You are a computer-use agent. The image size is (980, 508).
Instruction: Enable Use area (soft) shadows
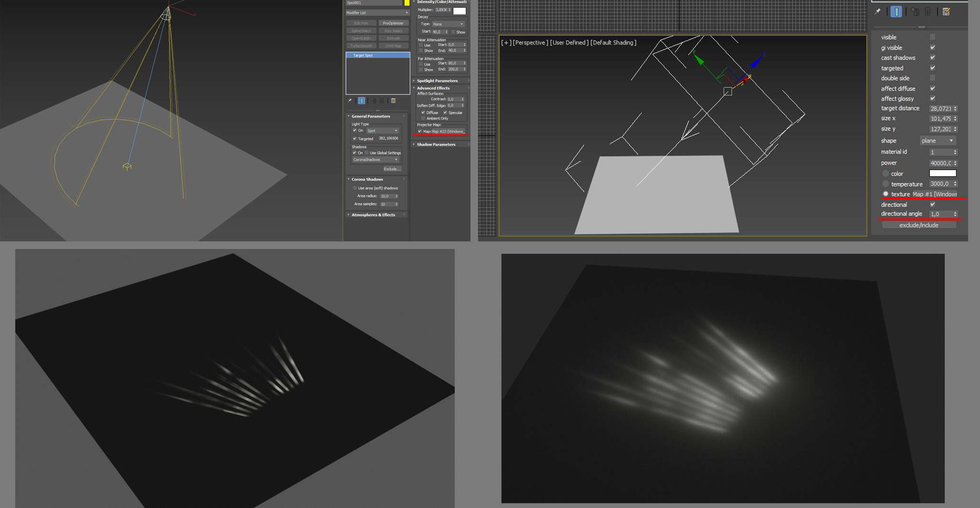[x=355, y=188]
